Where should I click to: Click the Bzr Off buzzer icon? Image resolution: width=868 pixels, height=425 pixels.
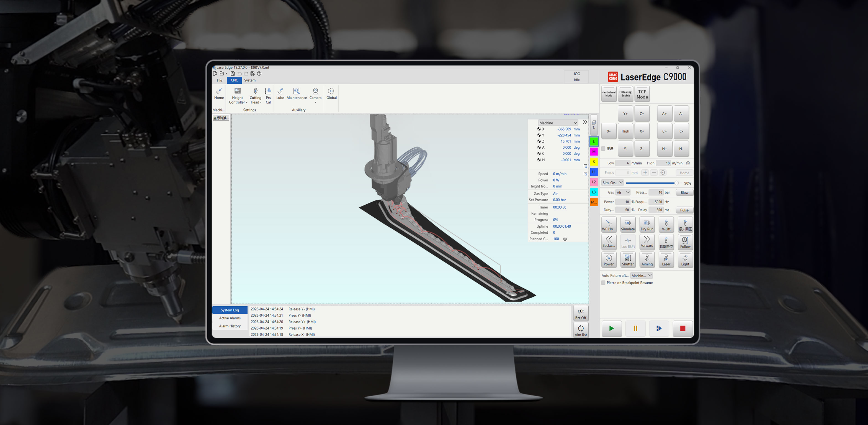(581, 311)
